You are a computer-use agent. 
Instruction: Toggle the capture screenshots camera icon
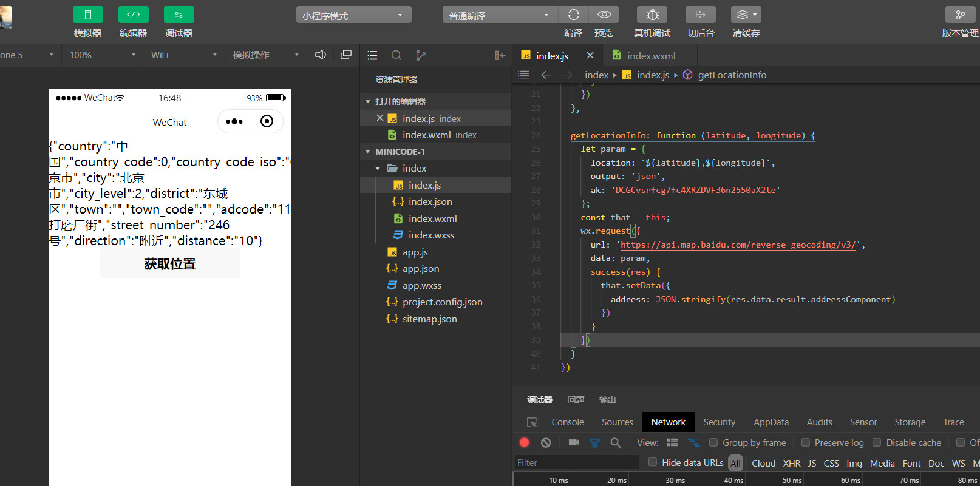point(574,442)
